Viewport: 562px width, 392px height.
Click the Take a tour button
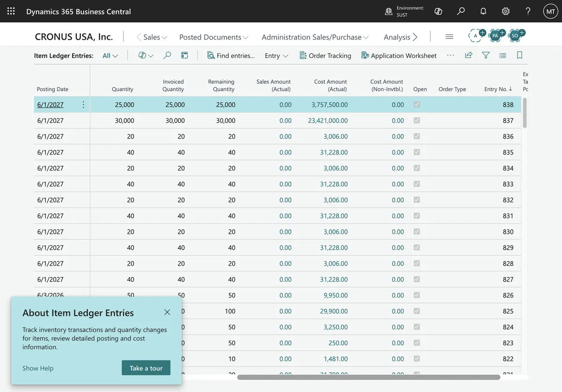(146, 368)
